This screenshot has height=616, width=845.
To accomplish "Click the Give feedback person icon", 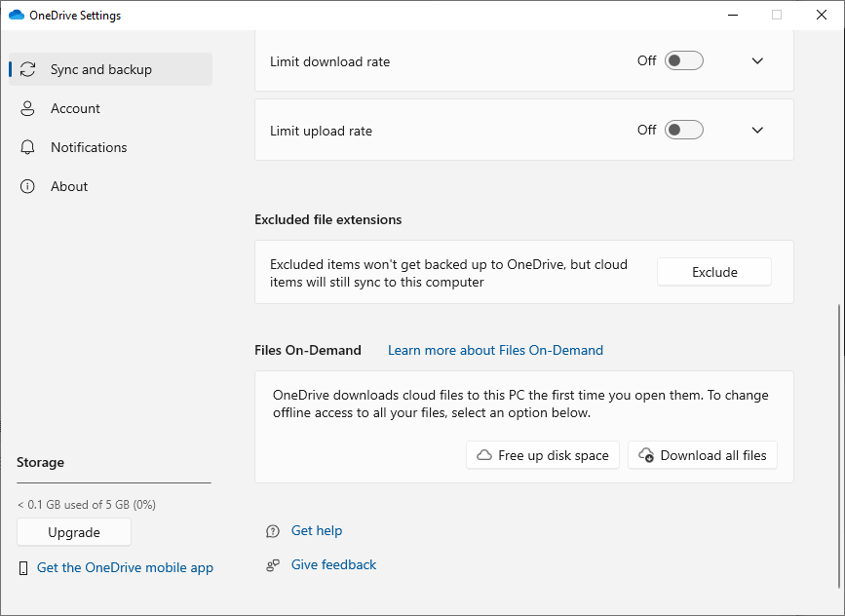I will pos(273,565).
